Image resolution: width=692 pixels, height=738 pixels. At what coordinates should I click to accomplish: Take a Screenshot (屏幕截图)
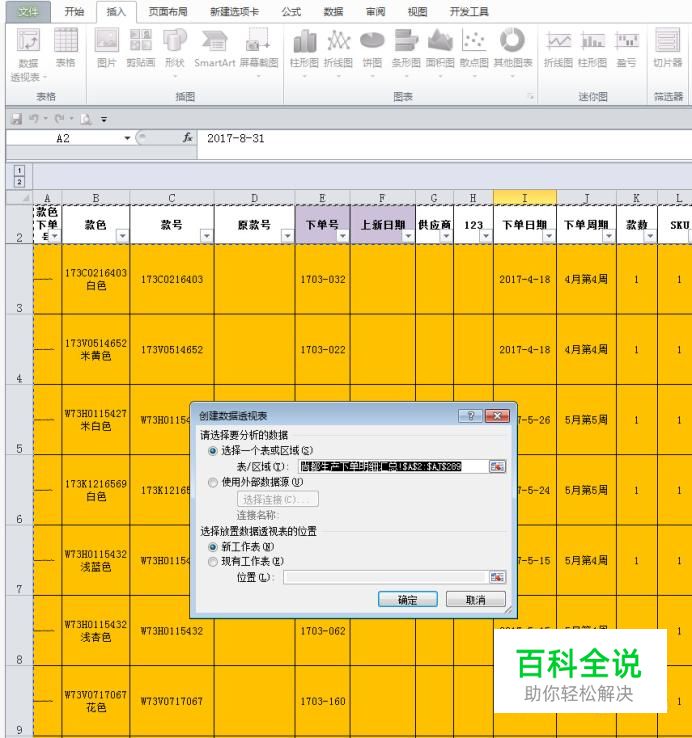[x=258, y=51]
